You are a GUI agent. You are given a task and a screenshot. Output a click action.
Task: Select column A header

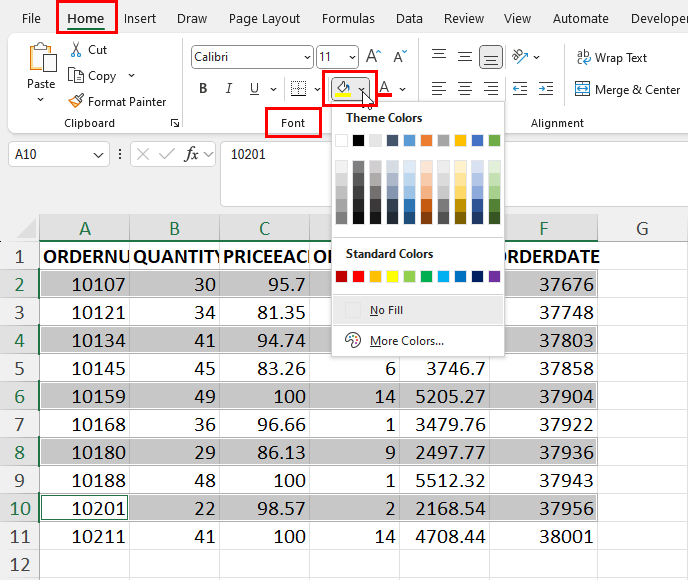point(85,229)
